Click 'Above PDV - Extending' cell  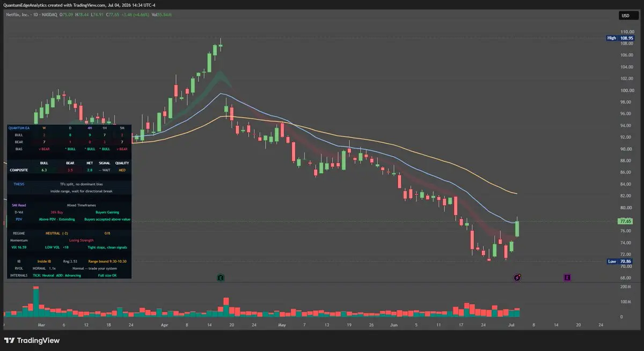point(57,219)
